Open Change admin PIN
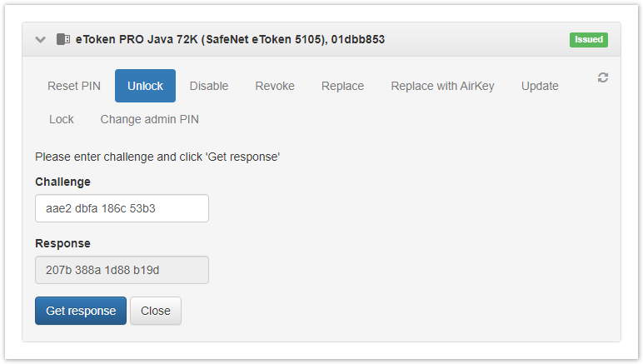 [x=150, y=119]
